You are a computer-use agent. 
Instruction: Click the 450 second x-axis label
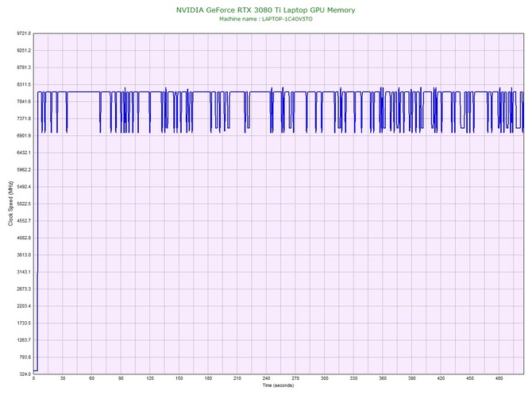click(470, 378)
